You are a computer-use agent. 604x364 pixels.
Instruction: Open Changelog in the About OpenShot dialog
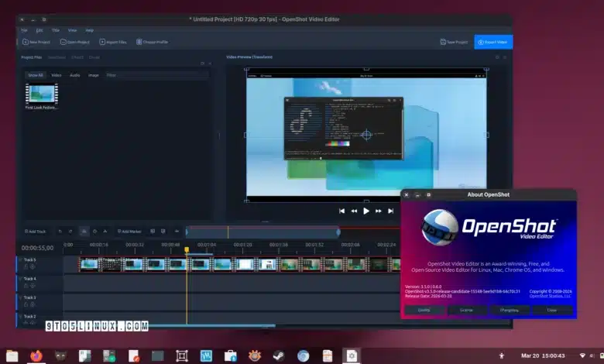(510, 310)
